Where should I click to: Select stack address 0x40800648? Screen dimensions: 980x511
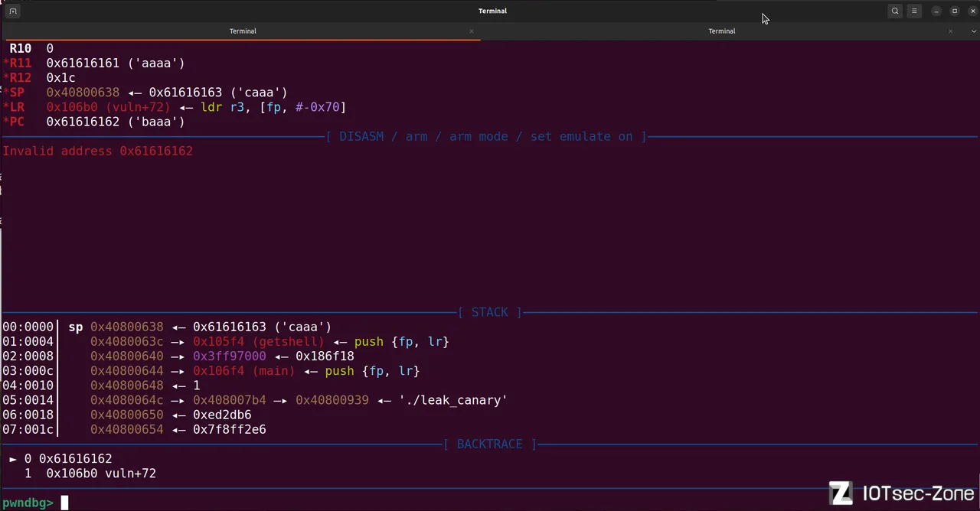127,386
